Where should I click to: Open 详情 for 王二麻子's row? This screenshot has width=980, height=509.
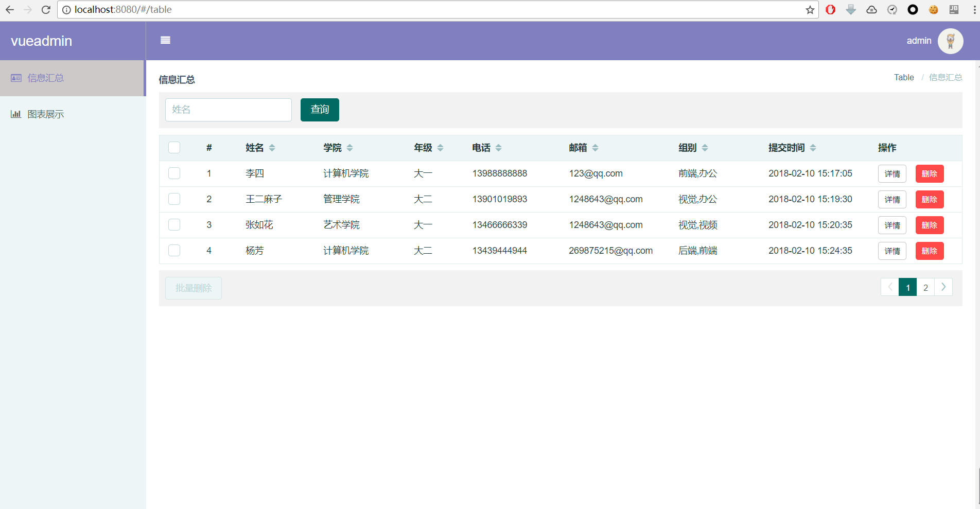[x=892, y=200]
